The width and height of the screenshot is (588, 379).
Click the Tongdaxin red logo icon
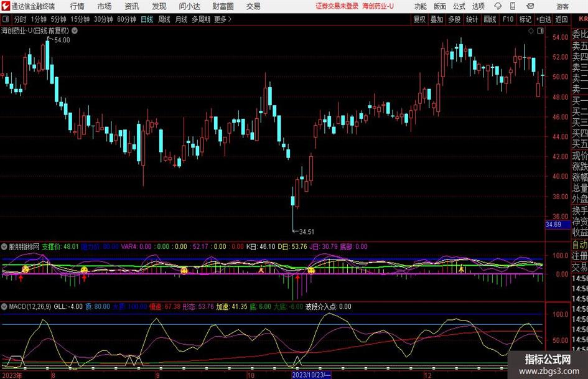coord(6,6)
